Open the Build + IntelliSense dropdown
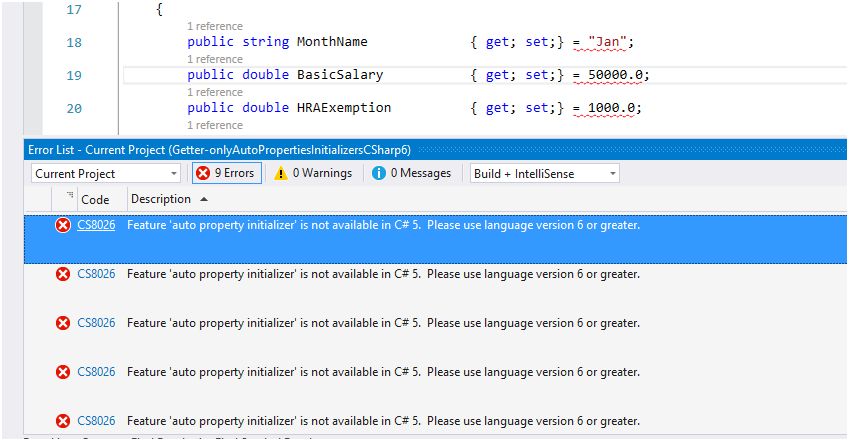Image resolution: width=849 pixels, height=441 pixels. (x=545, y=174)
